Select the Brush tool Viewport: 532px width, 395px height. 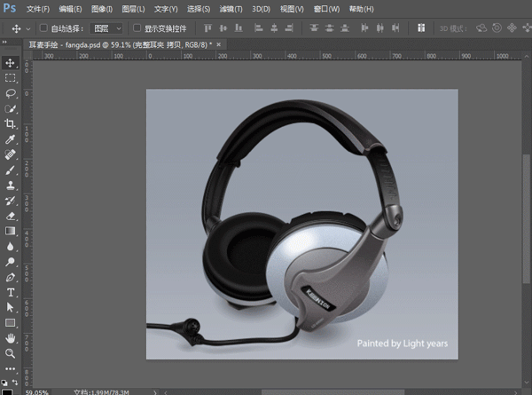pos(10,170)
